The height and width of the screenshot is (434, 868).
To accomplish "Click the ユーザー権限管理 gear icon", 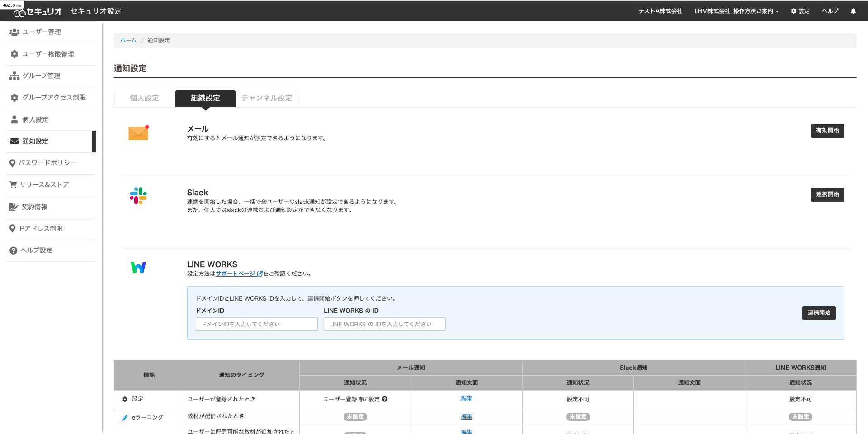I will click(x=14, y=54).
